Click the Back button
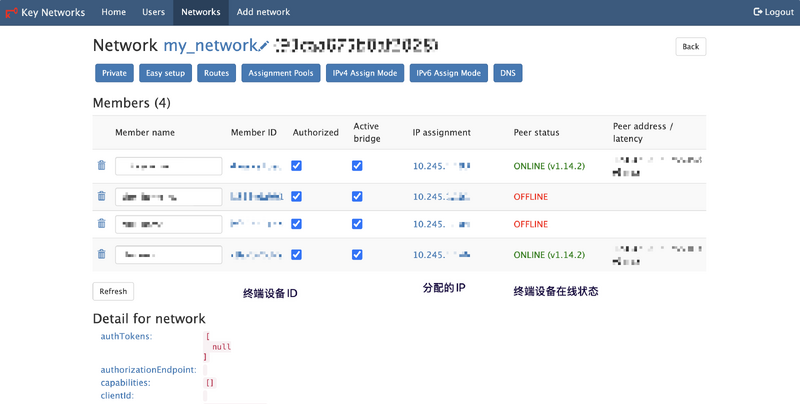Screen dimensions: 800x404 pyautogui.click(x=690, y=46)
